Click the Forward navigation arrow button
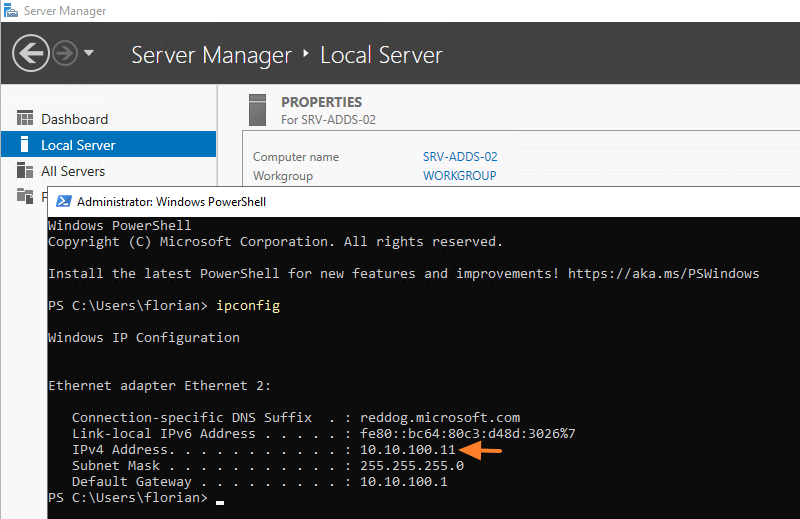 tap(65, 53)
